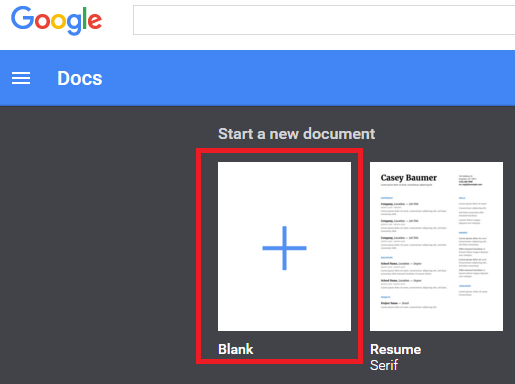Screen dimensions: 515x384
Task: Create a new Blank document thumbnail
Action: [284, 247]
